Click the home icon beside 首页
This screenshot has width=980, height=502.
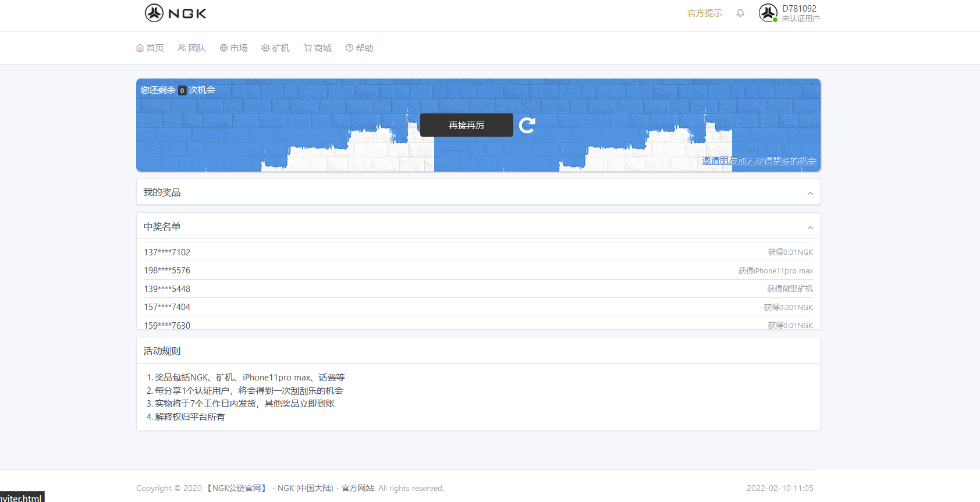[x=140, y=48]
